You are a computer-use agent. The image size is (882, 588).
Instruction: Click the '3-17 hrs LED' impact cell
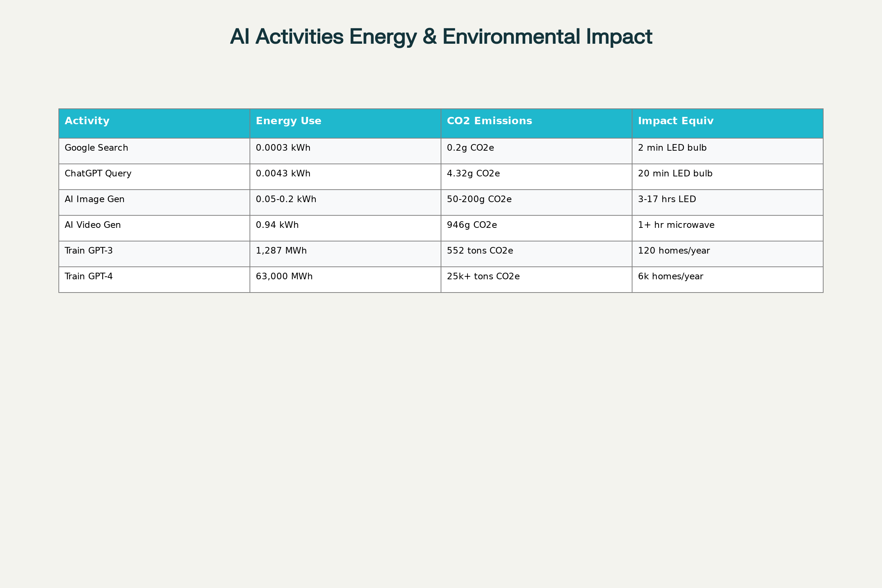(667, 200)
